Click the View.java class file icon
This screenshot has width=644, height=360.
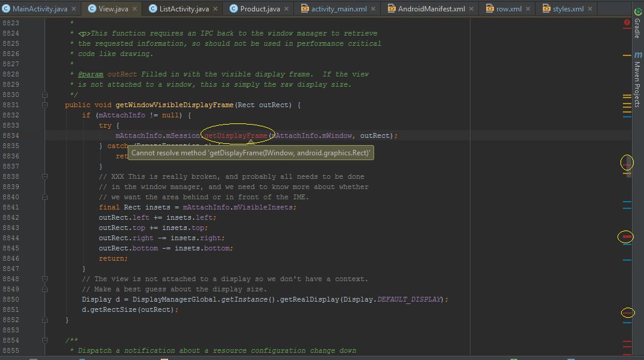click(x=92, y=8)
